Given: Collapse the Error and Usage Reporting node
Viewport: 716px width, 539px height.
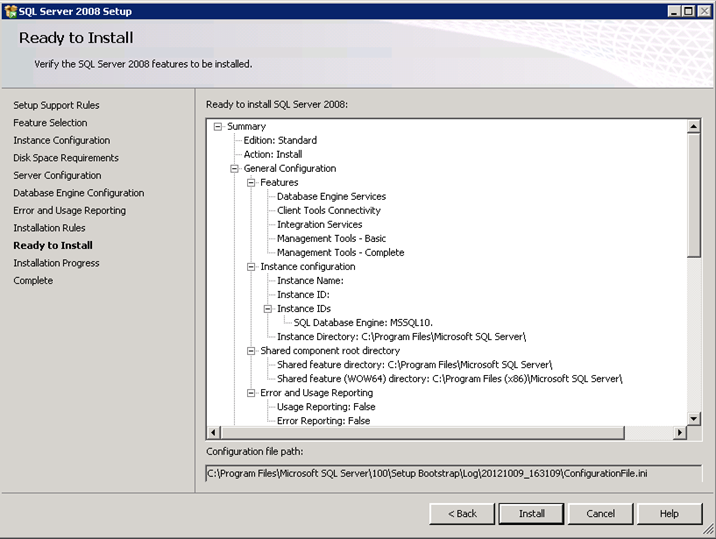Looking at the screenshot, I should 251,393.
